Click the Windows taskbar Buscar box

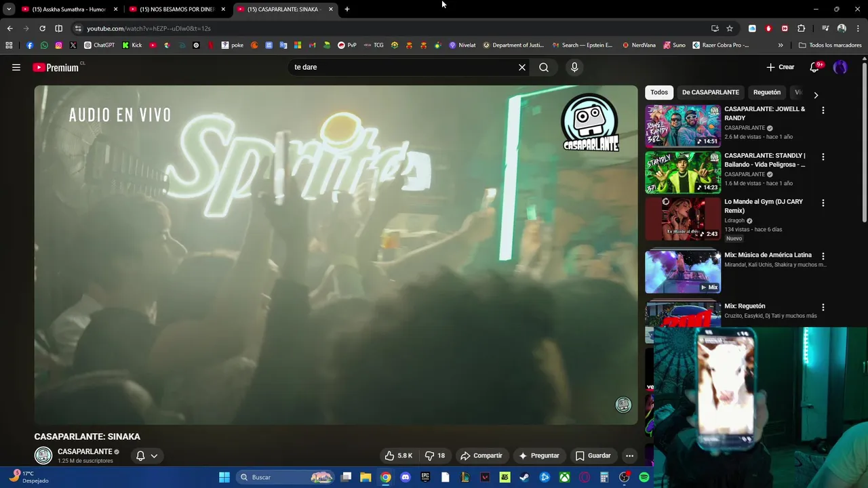pos(285,477)
